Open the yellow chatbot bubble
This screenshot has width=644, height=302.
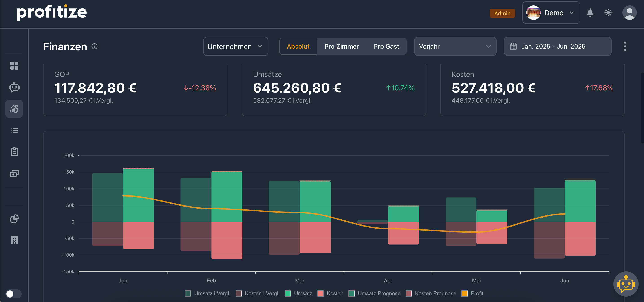click(626, 284)
